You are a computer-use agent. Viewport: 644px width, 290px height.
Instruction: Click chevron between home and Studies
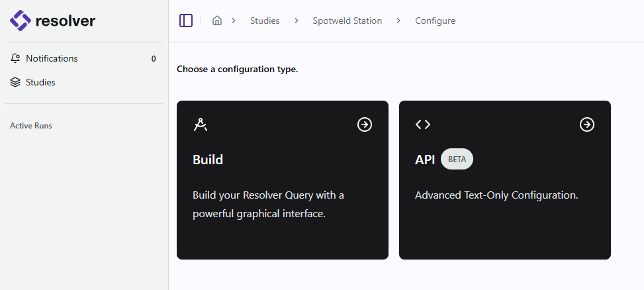coord(233,21)
